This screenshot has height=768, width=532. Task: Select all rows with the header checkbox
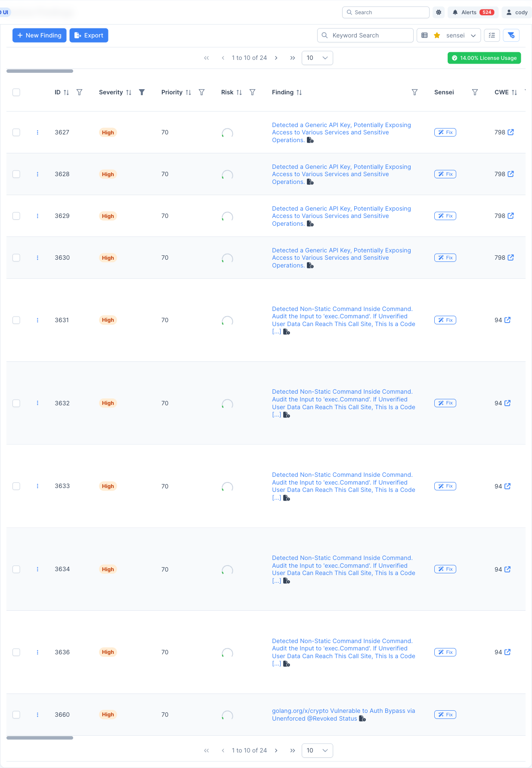click(x=16, y=92)
